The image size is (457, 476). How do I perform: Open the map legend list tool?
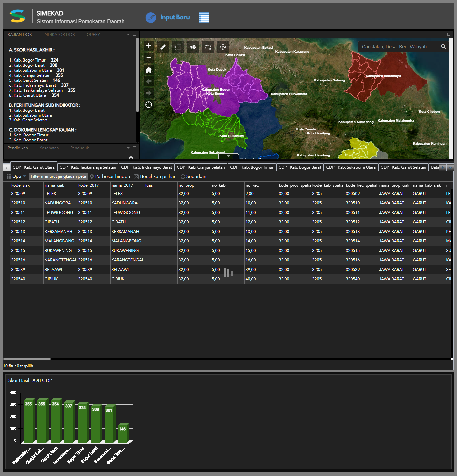pos(178,47)
